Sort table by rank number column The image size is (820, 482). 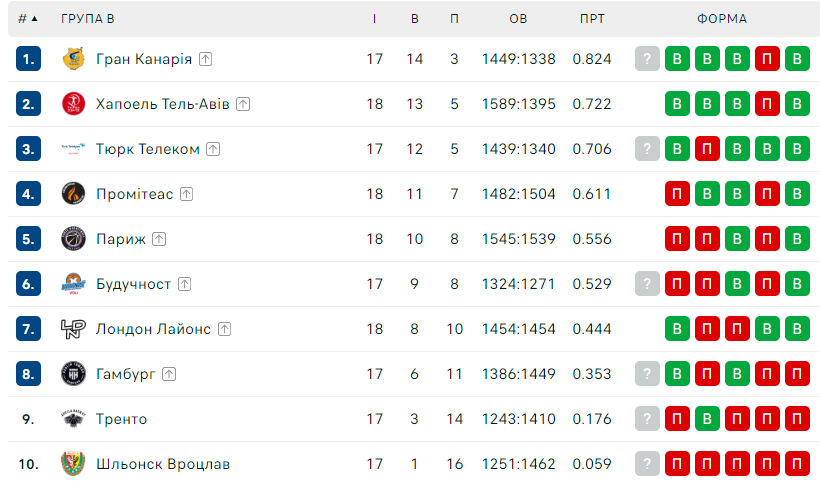click(x=28, y=19)
